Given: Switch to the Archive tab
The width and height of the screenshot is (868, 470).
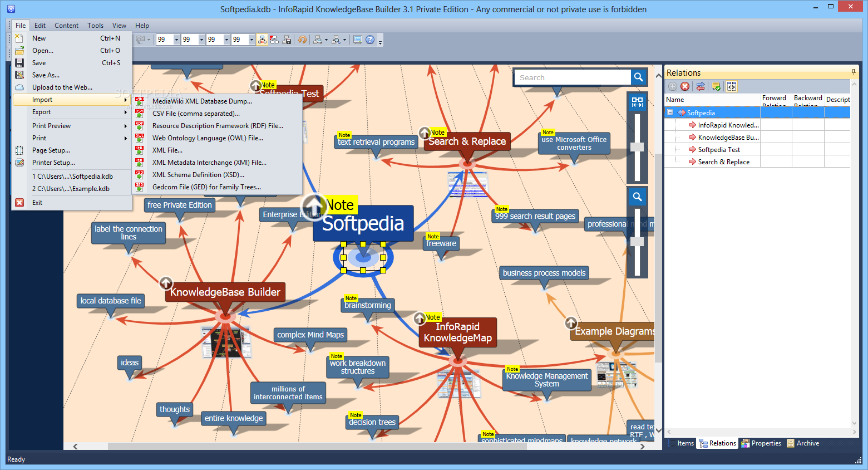Looking at the screenshot, I should coord(803,443).
